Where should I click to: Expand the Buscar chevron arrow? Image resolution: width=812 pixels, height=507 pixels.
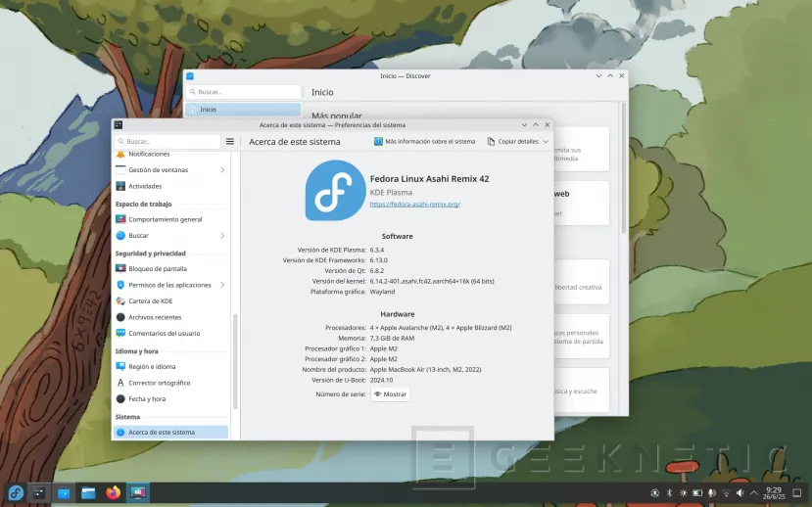click(222, 235)
